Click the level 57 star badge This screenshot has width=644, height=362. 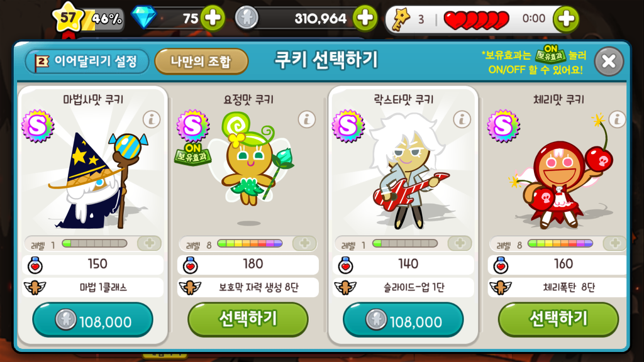tap(68, 18)
